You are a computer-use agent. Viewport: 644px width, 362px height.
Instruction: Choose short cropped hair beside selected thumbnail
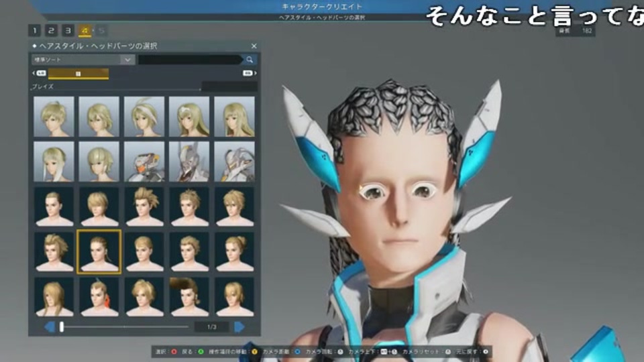click(144, 252)
